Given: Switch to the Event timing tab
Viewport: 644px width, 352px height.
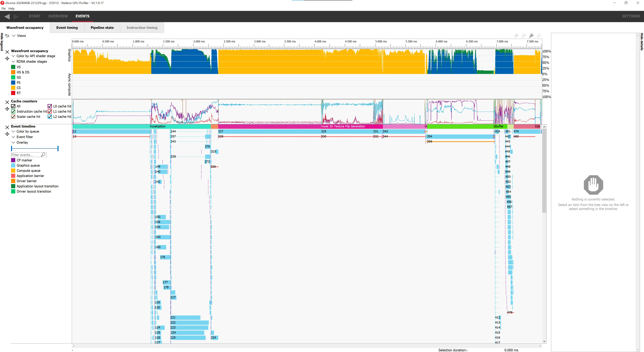Looking at the screenshot, I should pos(67,27).
